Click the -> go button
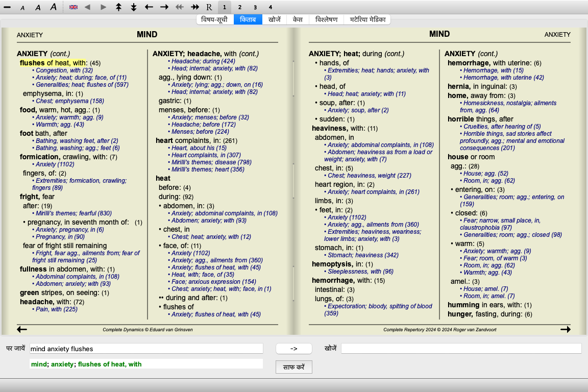The width and height of the screenshot is (588, 392). (x=293, y=349)
